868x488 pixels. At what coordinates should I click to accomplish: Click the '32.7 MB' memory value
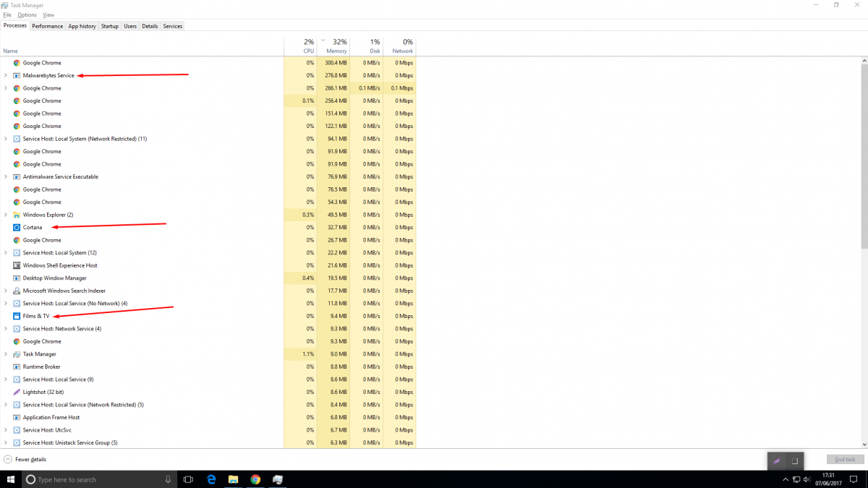click(338, 228)
